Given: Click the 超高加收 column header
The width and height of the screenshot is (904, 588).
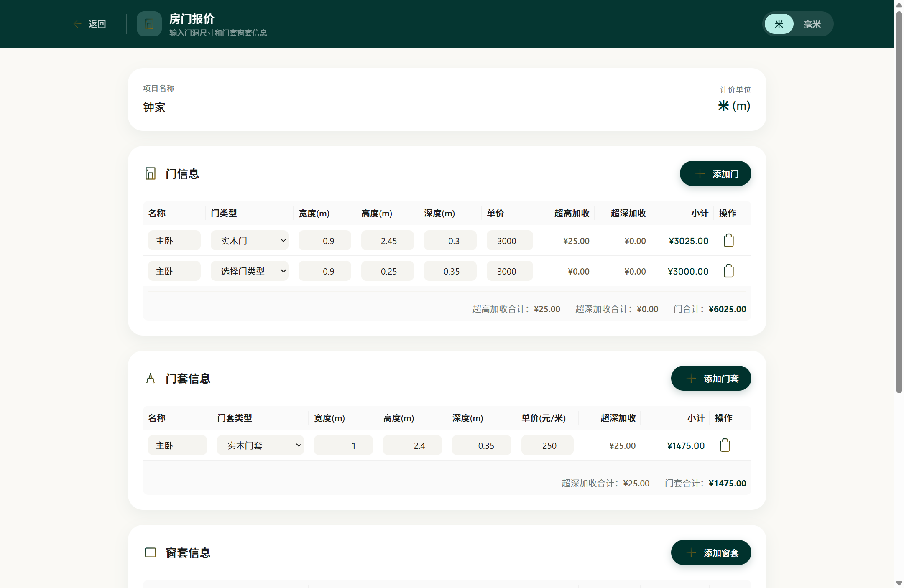Looking at the screenshot, I should (x=572, y=213).
